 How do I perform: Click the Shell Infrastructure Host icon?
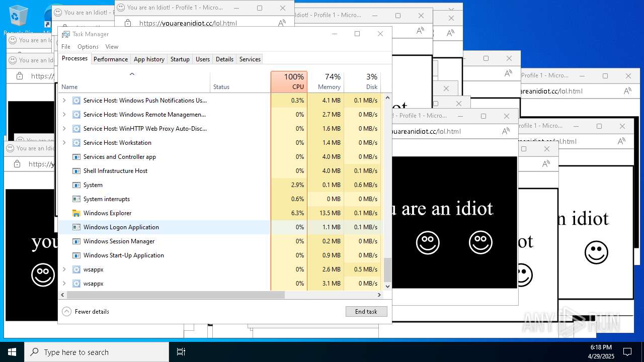76,171
